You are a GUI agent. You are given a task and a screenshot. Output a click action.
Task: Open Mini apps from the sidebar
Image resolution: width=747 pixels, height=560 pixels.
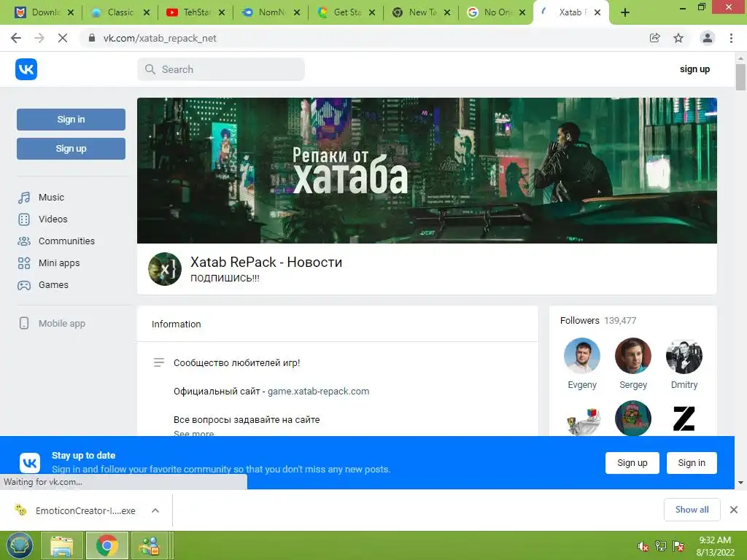48,262
